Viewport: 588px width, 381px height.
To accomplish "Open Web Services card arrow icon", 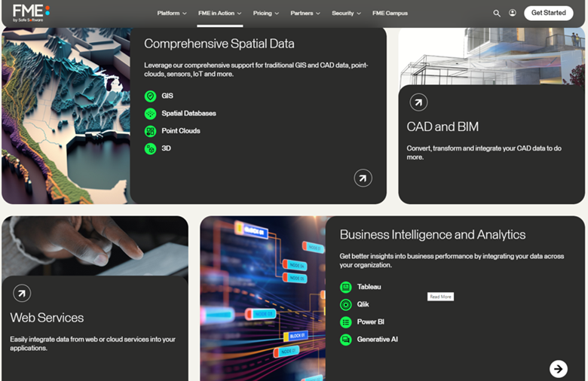I will click(x=22, y=294).
